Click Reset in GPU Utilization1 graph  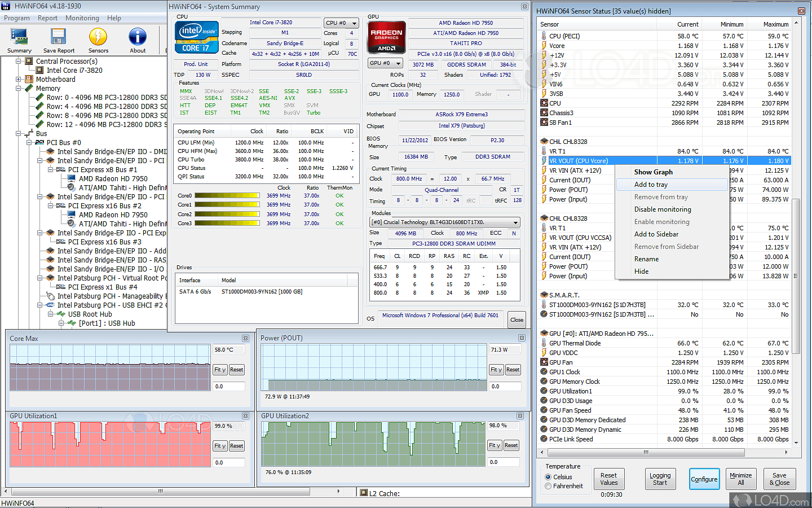pos(237,446)
